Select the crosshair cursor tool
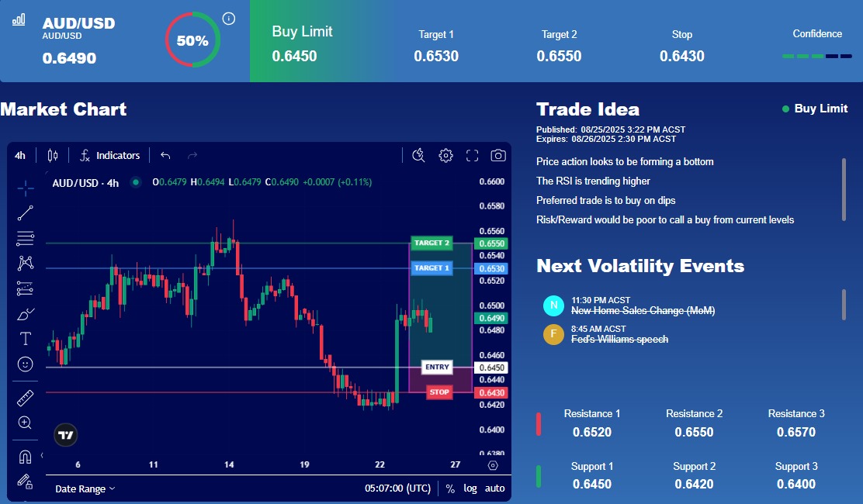Screen dimensions: 863x504 [26, 187]
